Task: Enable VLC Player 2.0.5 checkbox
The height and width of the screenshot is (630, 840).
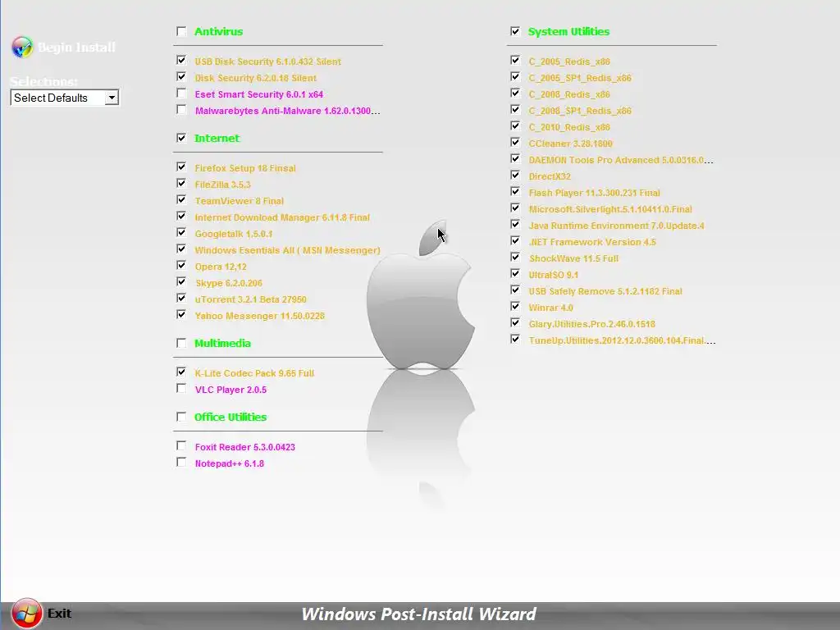Action: coord(181,388)
